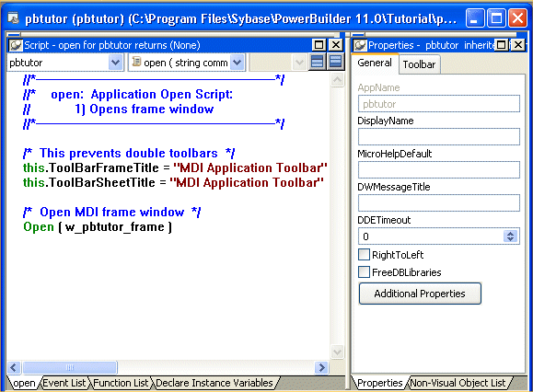Maximize the Properties pane
The height and width of the screenshot is (392, 533).
click(x=502, y=45)
